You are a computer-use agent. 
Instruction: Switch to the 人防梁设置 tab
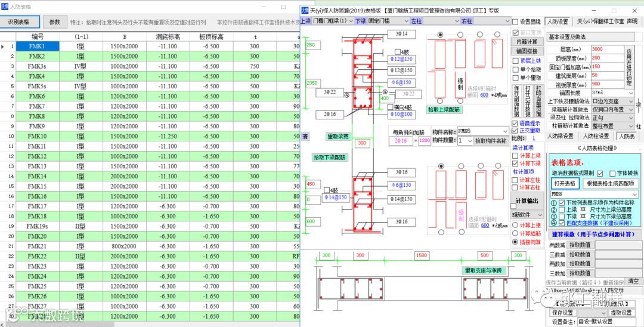(x=562, y=137)
